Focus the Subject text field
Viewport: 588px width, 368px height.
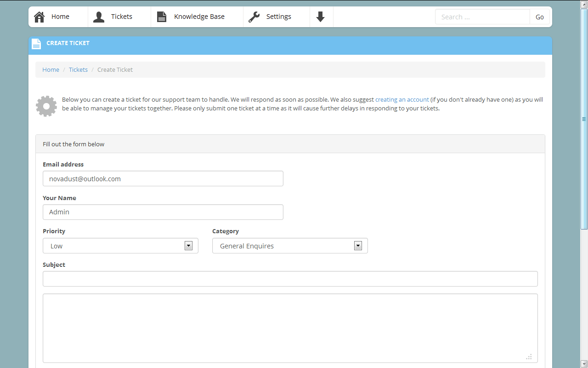[290, 279]
